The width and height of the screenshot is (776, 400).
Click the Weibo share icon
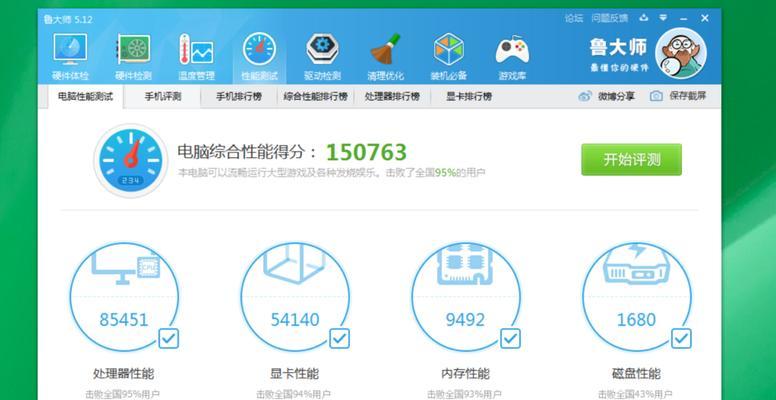pos(585,96)
